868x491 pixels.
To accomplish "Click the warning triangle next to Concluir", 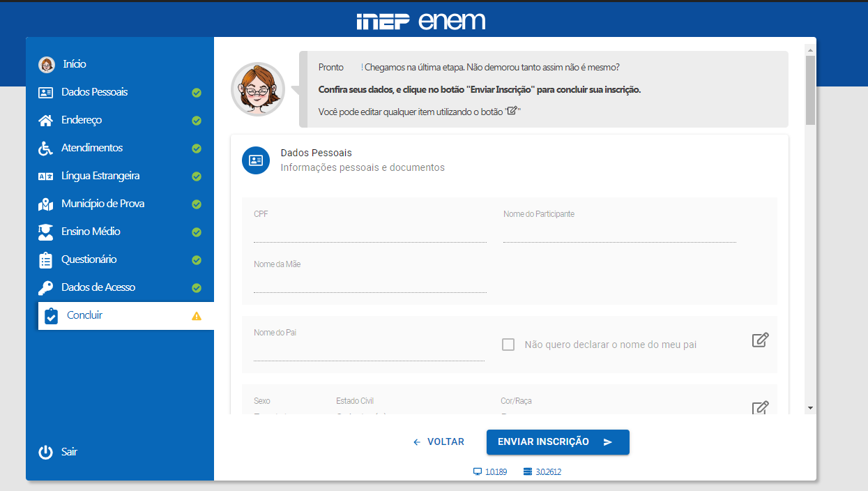I will point(197,316).
